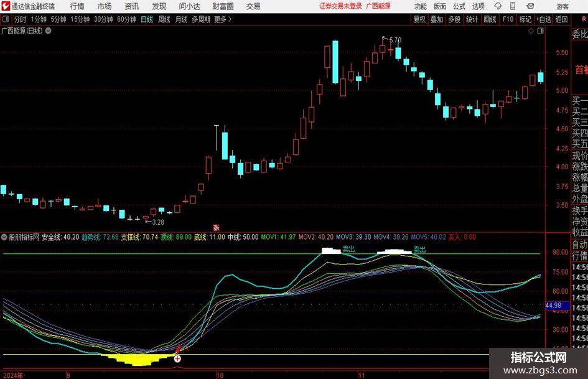Viewport: 588px width, 379px height.
Task: Click the 3.28 low price label
Action: pyautogui.click(x=158, y=222)
